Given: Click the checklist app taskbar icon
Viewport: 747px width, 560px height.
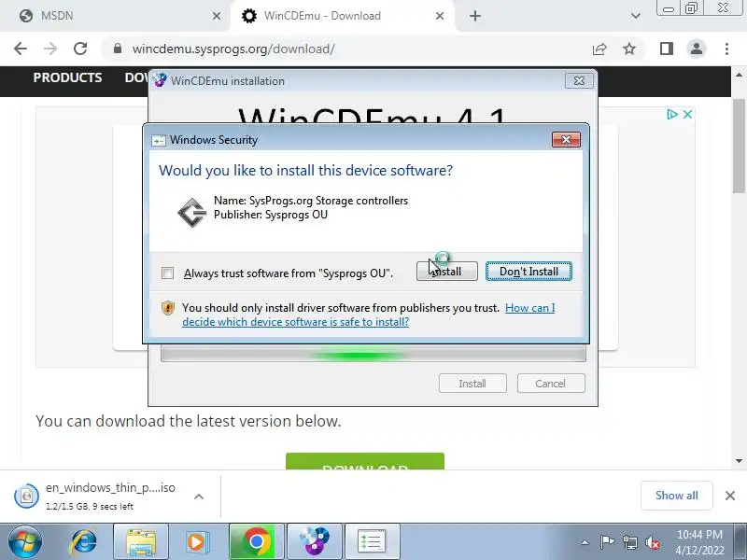Looking at the screenshot, I should click(372, 541).
